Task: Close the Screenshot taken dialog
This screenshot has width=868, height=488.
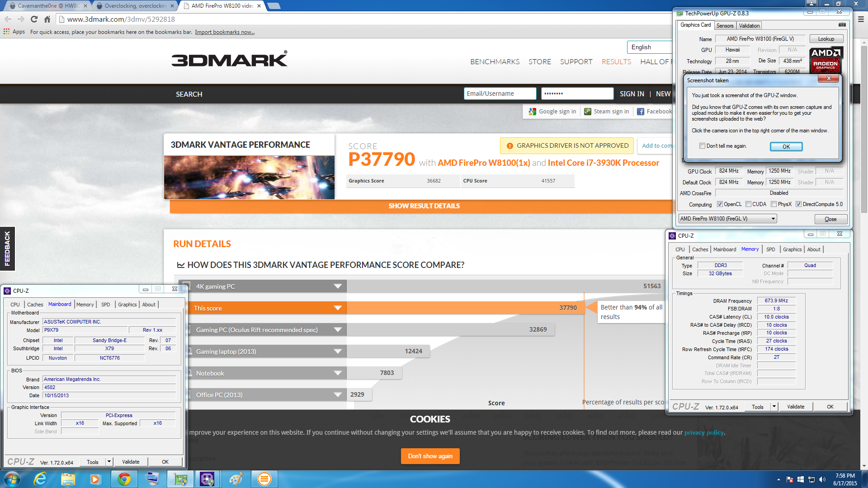Action: pyautogui.click(x=829, y=78)
